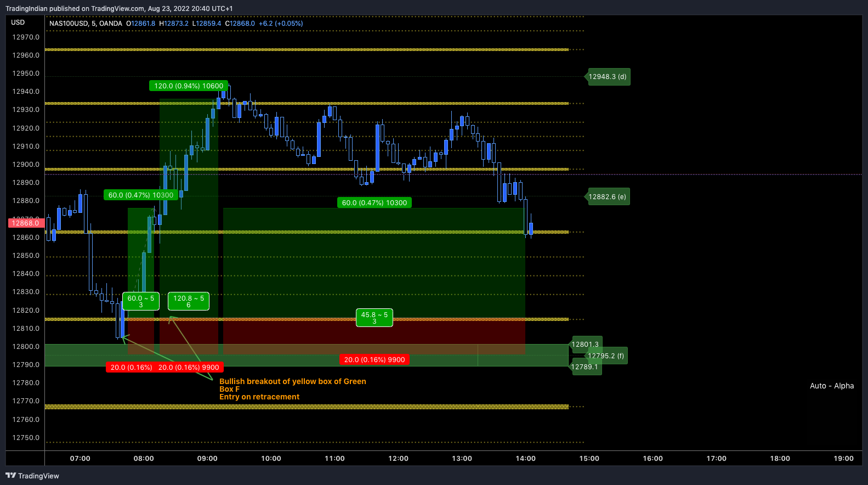Click the 120.0 (0.94%) 10600 profit label

tap(189, 86)
